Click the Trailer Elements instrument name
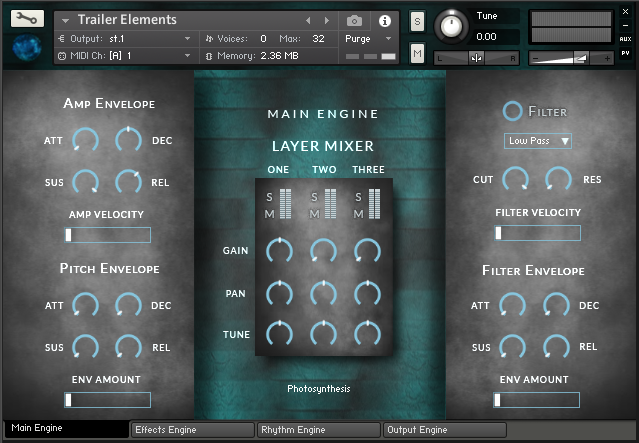639x443 pixels. [x=127, y=20]
